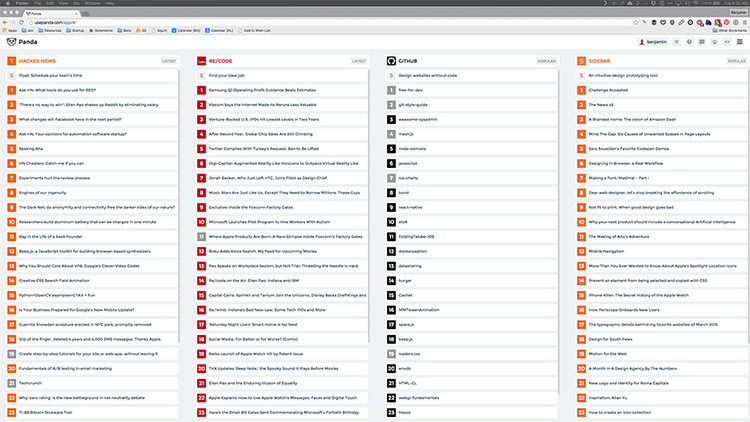Open the Window menu in the menu bar
The image size is (750, 422).
(x=92, y=3)
